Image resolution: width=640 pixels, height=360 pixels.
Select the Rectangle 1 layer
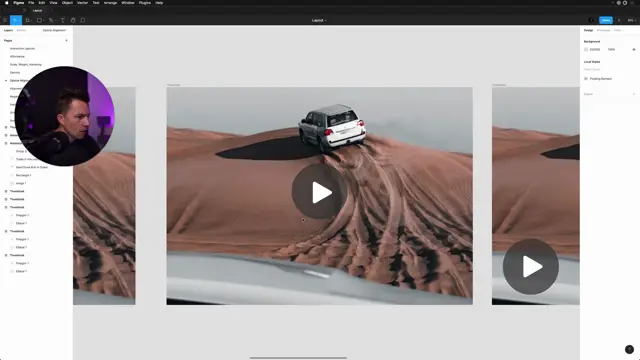coord(23,175)
